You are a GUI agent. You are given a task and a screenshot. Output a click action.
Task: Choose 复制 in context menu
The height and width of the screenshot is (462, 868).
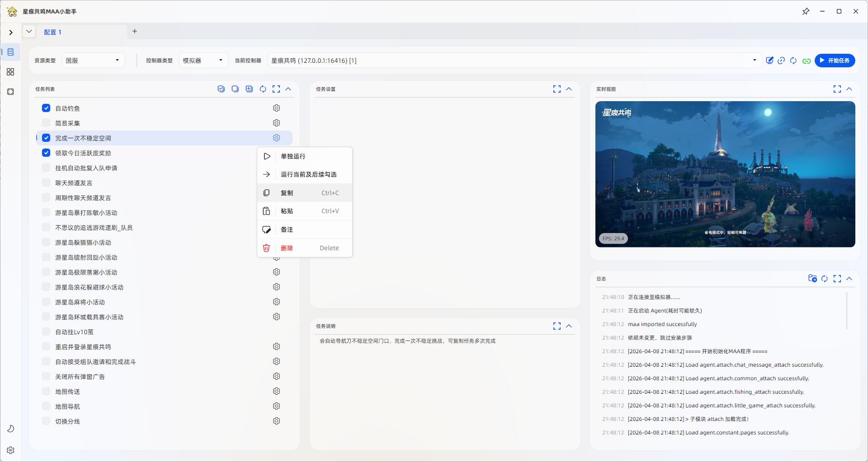305,193
